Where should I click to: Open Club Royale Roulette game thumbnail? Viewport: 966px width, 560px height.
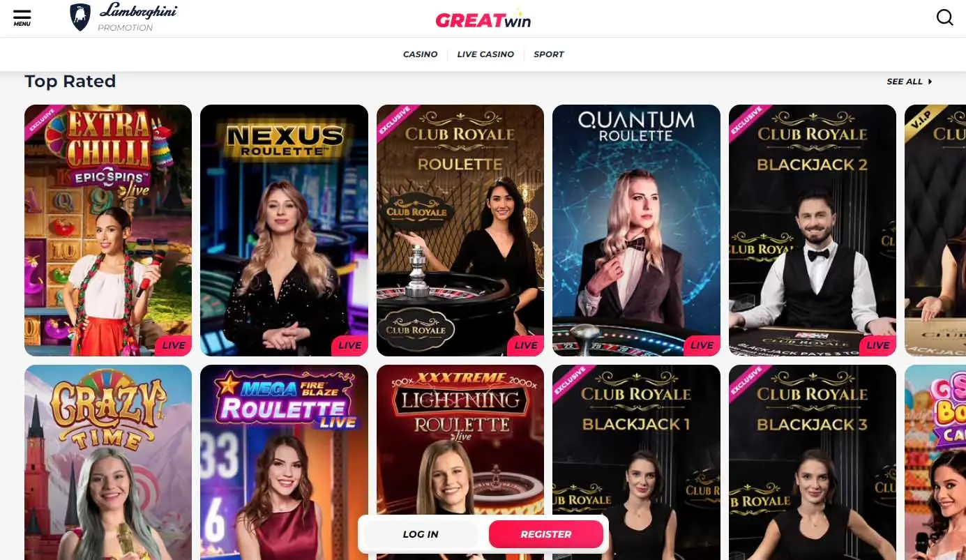[460, 230]
